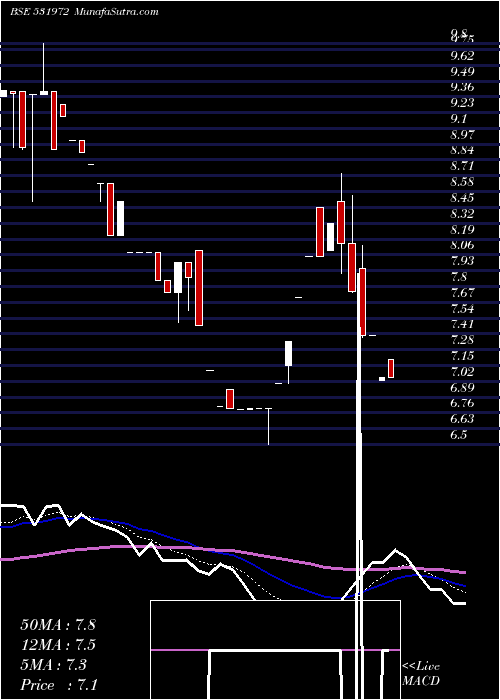Select the 6.89 price axis label

click(x=462, y=388)
